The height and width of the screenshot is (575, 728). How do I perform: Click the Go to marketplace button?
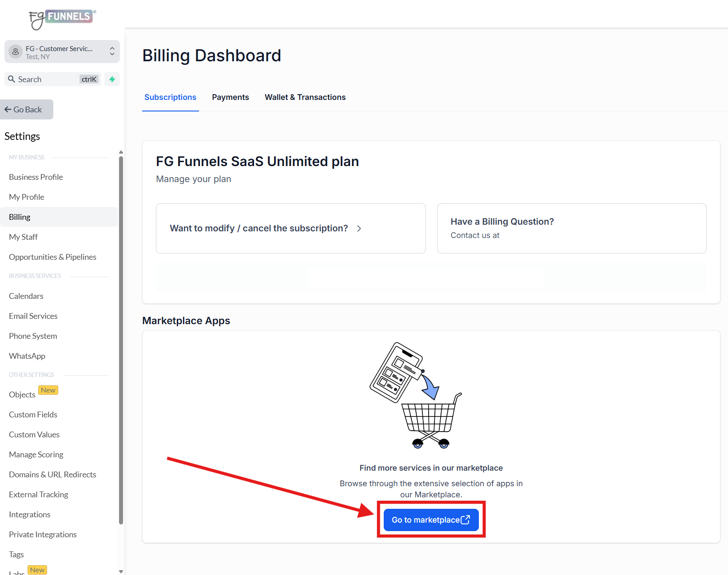(x=431, y=519)
